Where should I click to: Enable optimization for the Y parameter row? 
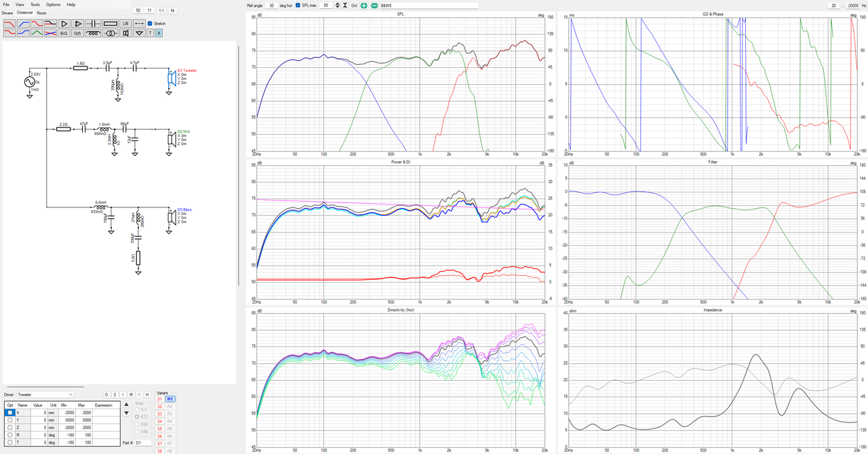pyautogui.click(x=9, y=420)
